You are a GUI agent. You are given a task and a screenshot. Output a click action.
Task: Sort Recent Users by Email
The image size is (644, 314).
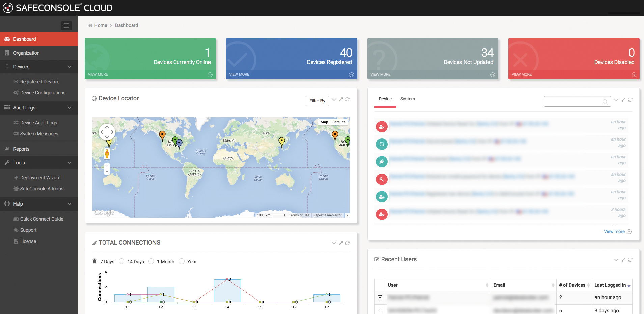523,285
